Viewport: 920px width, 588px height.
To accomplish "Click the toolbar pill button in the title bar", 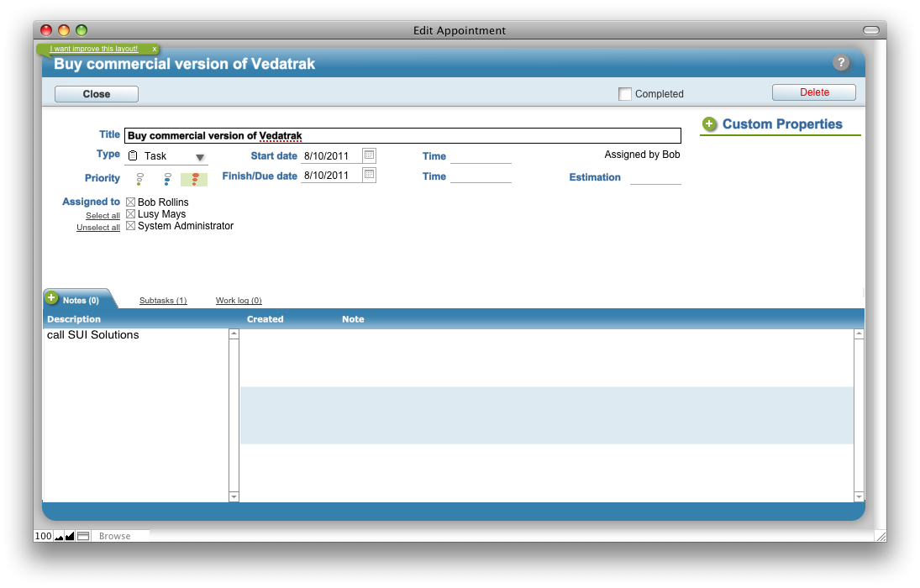I will tap(871, 30).
